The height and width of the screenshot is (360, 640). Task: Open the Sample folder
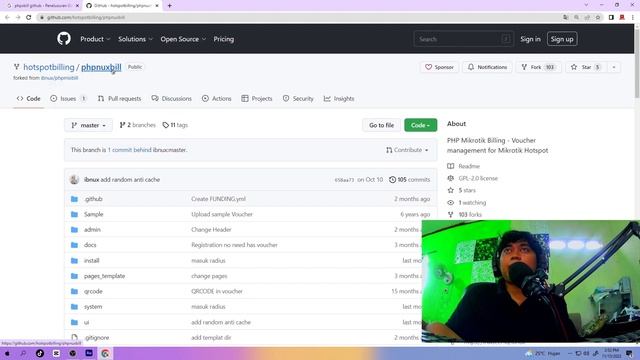(x=93, y=214)
